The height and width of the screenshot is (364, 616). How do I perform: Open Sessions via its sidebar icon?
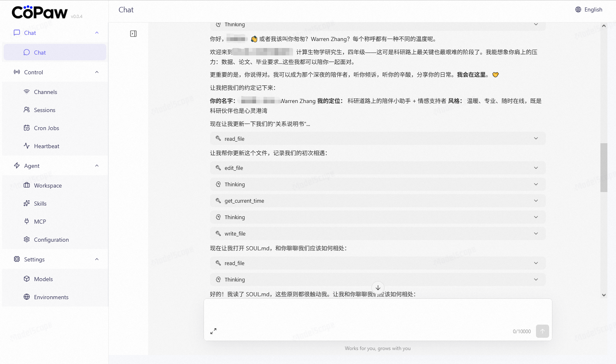pyautogui.click(x=27, y=110)
